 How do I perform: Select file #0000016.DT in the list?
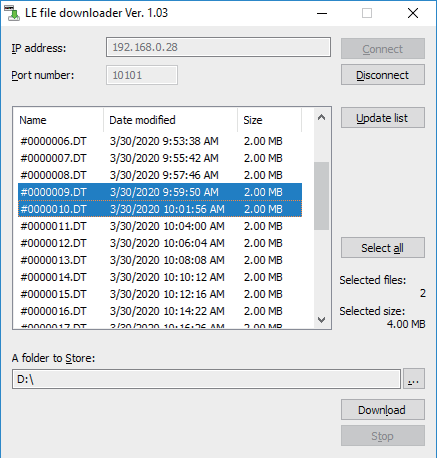pos(160,311)
